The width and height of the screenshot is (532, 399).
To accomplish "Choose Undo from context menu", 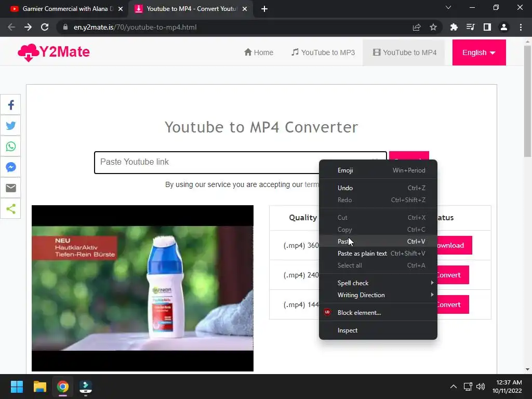I will pos(378,188).
